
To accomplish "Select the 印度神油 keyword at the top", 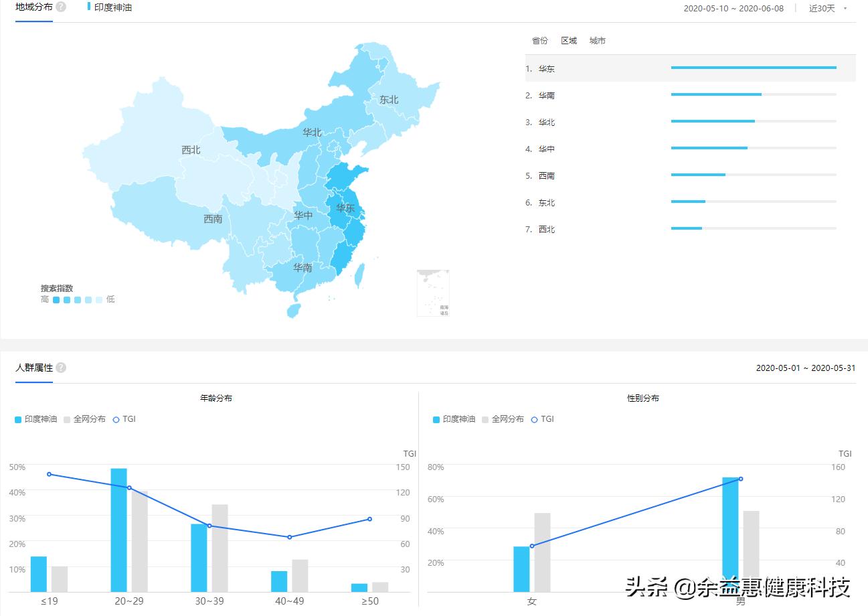I will pos(112,7).
